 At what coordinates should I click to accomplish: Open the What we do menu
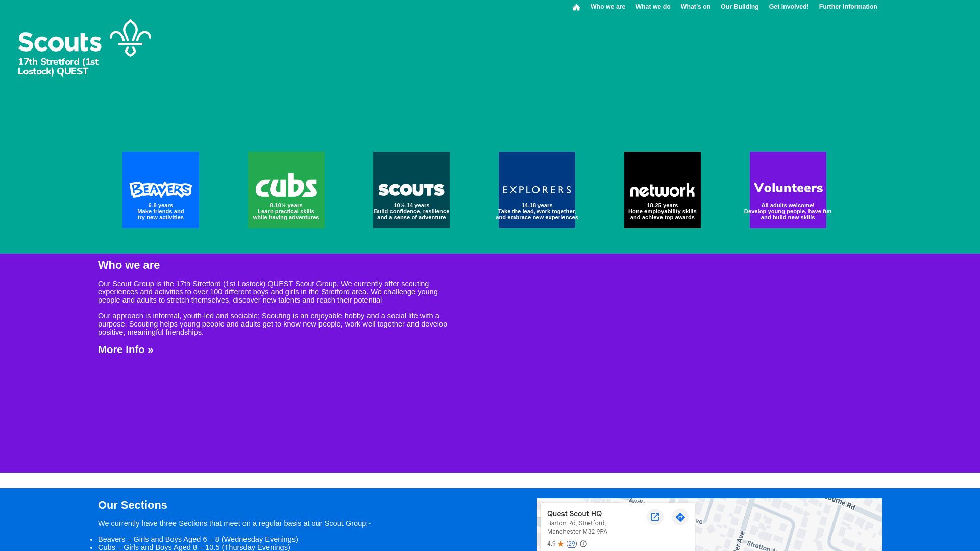[653, 7]
